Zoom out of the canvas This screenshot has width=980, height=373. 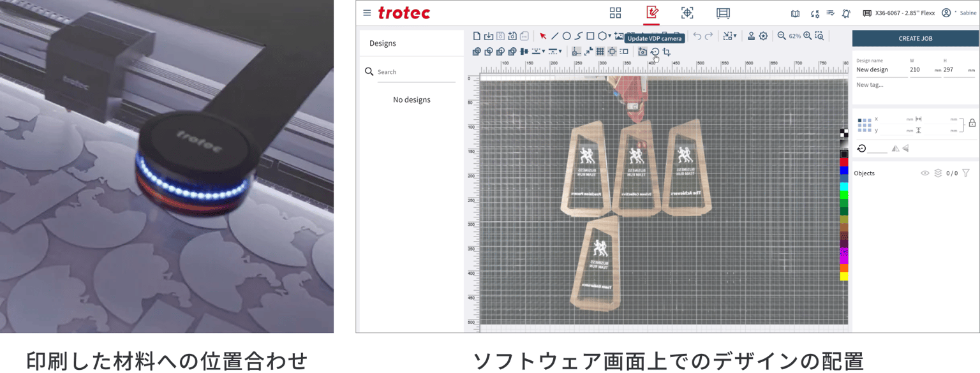[x=782, y=36]
